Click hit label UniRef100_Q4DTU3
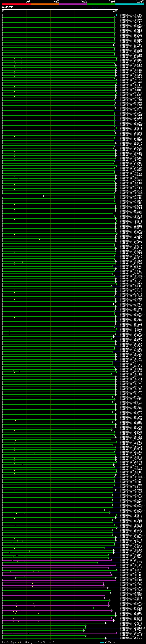This screenshot has height=644, width=146. coord(131,140)
